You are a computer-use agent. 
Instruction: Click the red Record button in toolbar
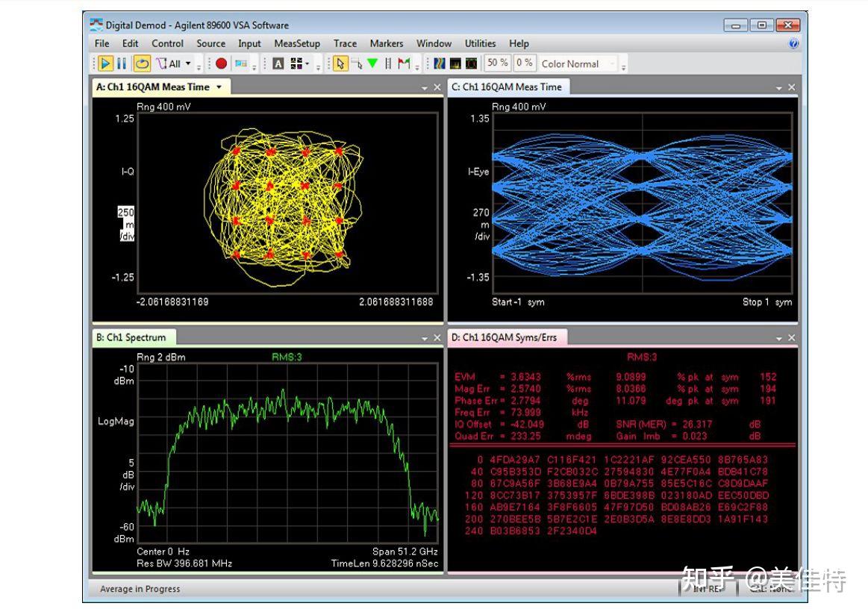(221, 64)
